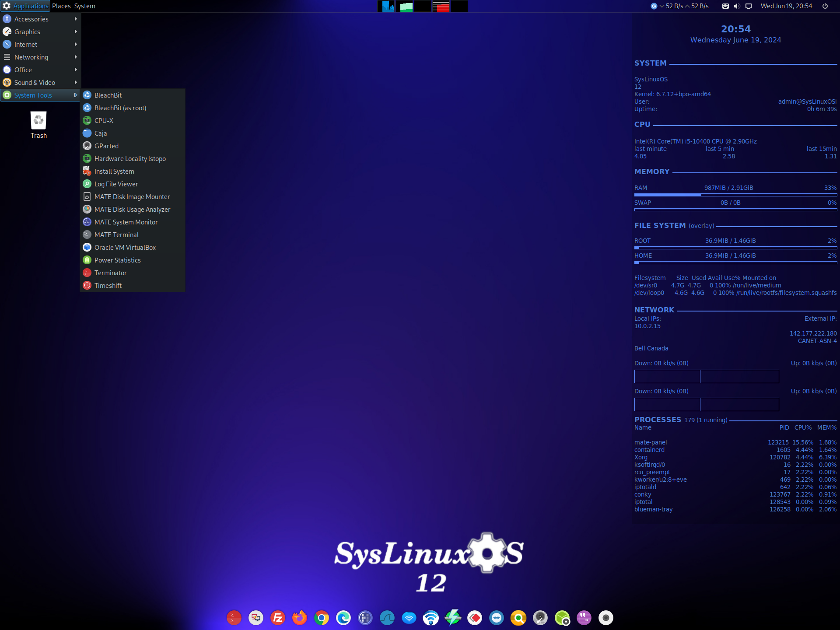
Task: Expand the Sound & Video submenu
Action: tap(40, 82)
